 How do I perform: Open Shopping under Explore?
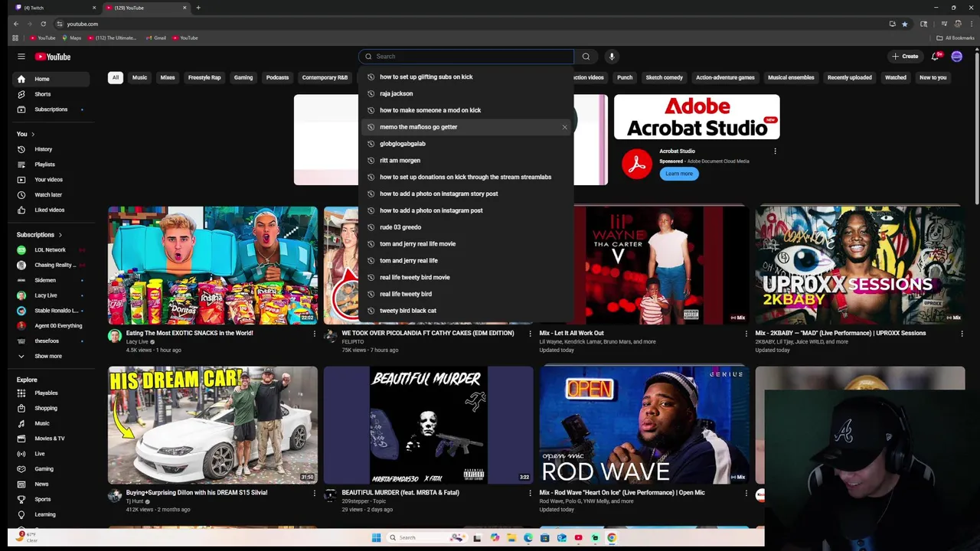click(45, 408)
